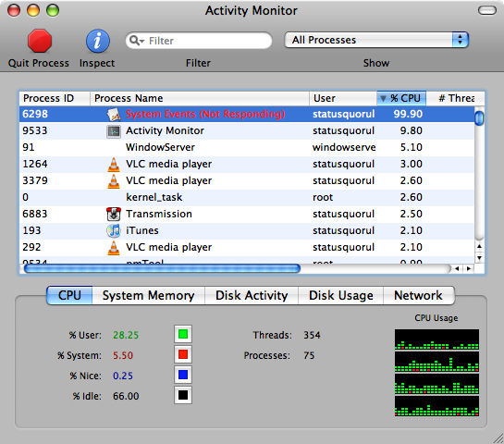
Task: Click VLC cone icon for process 292
Action: point(114,248)
